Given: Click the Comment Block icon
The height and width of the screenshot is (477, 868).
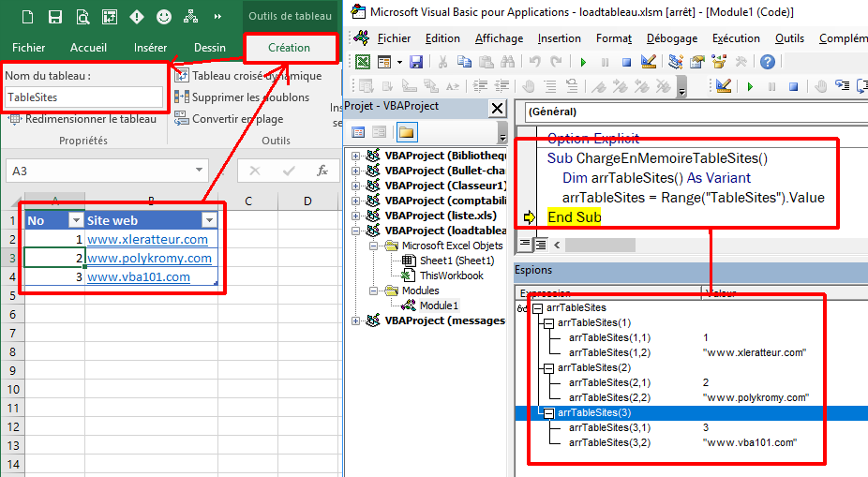Looking at the screenshot, I should [x=550, y=86].
